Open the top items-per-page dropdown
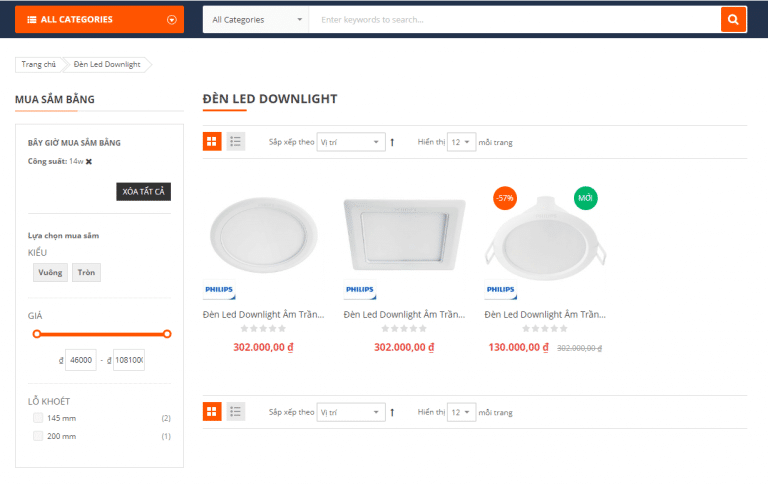Image resolution: width=768 pixels, height=484 pixels. coord(461,142)
